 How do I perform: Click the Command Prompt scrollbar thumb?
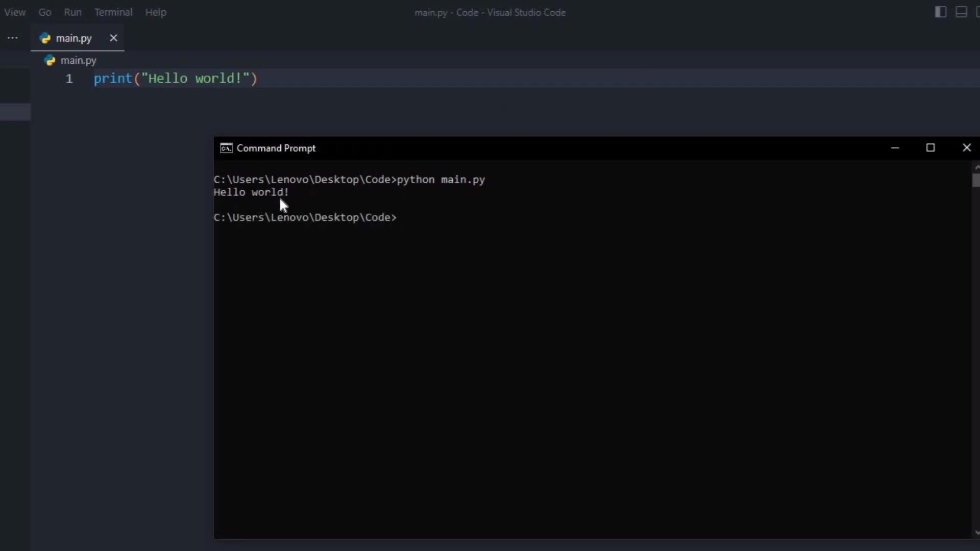[x=976, y=181]
